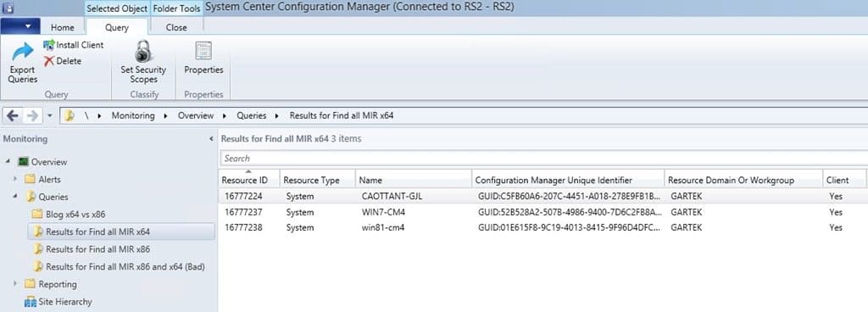Image resolution: width=868 pixels, height=312 pixels.
Task: Select the Blog x64 vs x86 tree item
Action: point(75,214)
